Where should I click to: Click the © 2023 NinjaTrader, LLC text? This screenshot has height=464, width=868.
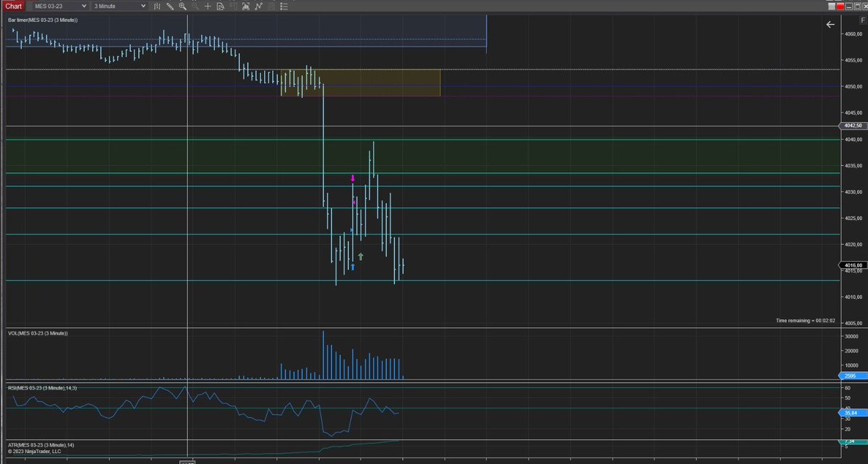[35, 451]
